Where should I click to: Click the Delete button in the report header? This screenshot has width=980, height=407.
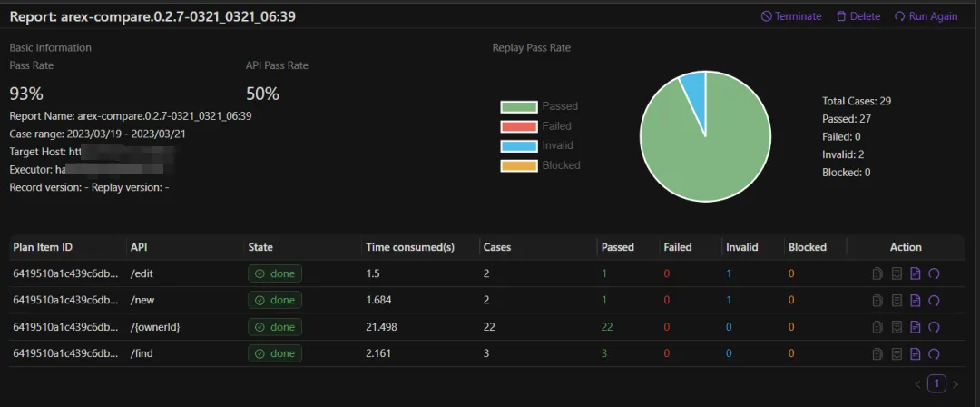point(858,17)
